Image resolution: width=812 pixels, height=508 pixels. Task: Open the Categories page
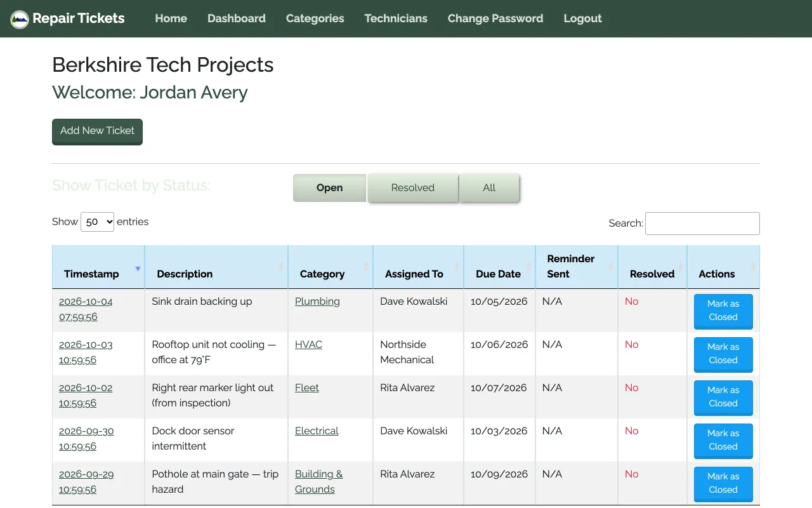click(315, 18)
